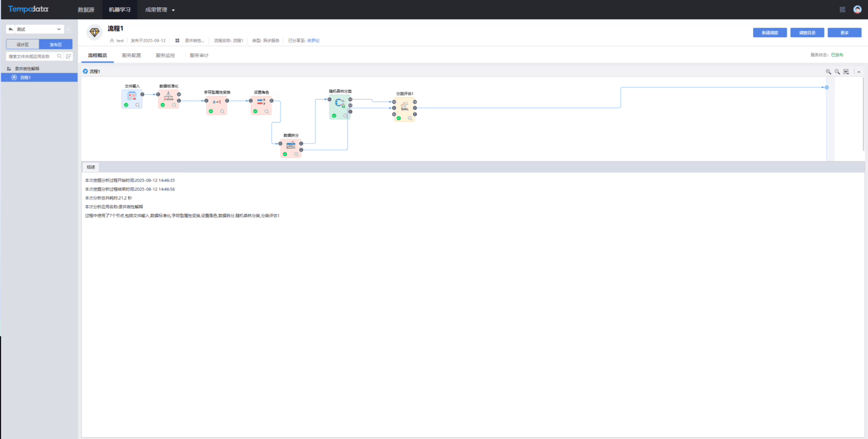Select the 分类评估1 EVAL node
Viewport: 868px width, 439px height.
[405, 106]
